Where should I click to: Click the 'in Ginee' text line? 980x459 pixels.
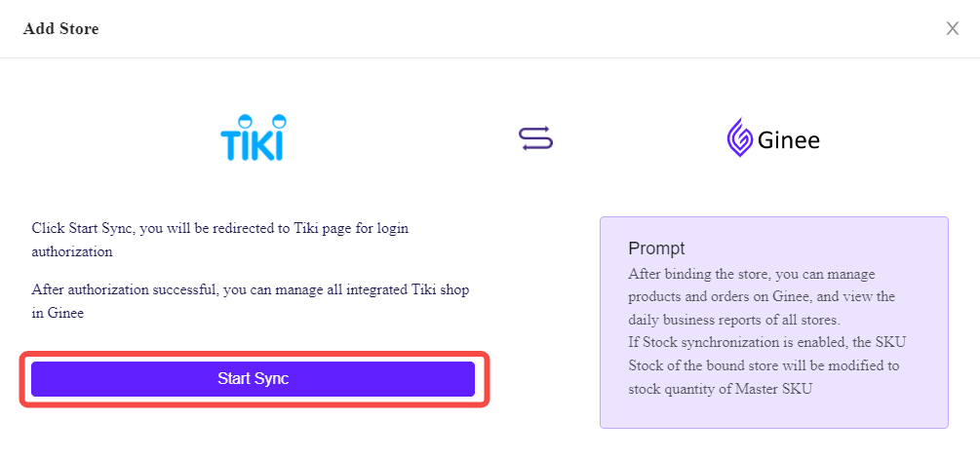click(58, 313)
